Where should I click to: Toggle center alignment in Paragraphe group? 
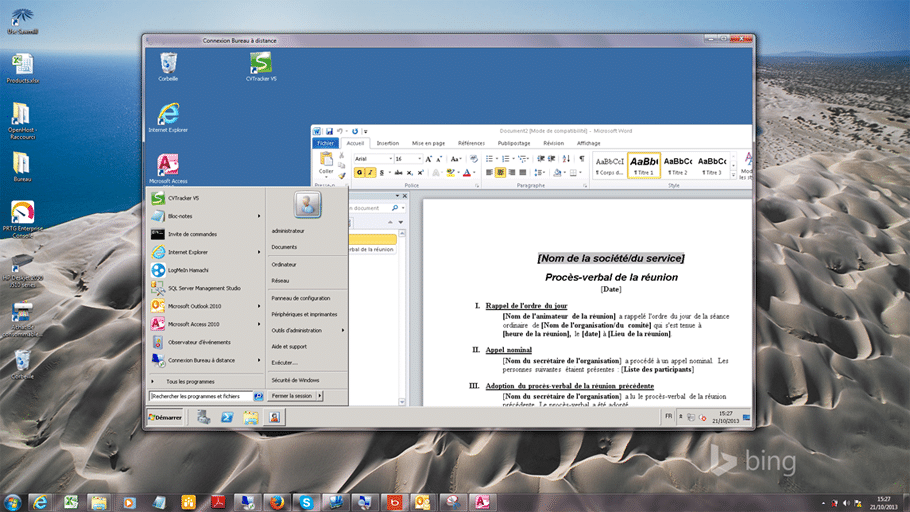point(500,172)
